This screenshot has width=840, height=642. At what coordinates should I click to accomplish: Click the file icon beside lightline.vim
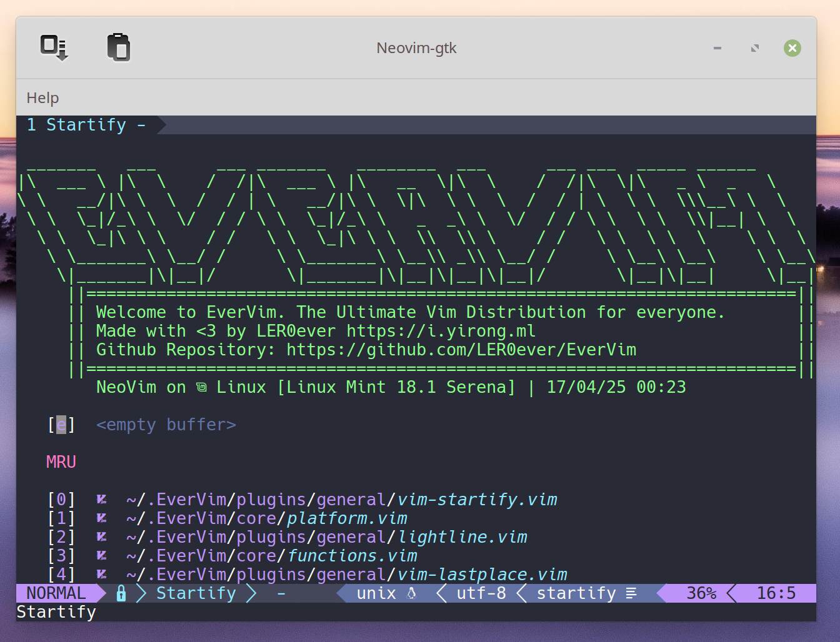[101, 537]
